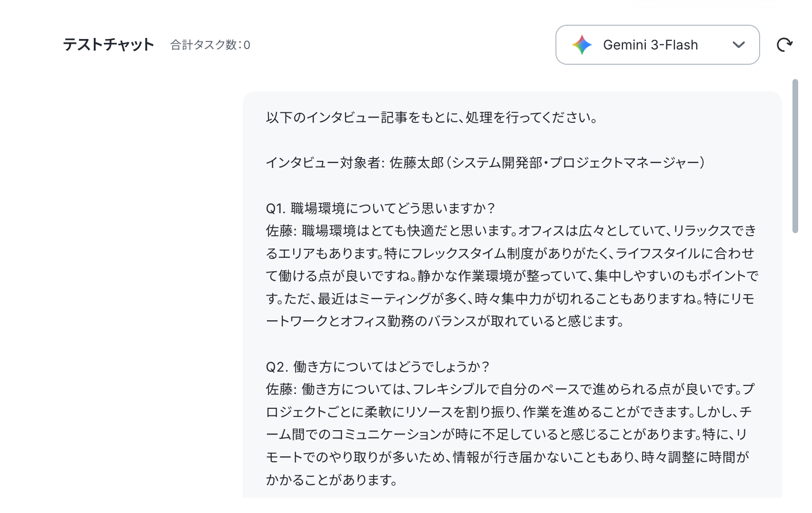This screenshot has height=513, width=812.
Task: Expand the model selector chevron arrow
Action: pos(738,45)
